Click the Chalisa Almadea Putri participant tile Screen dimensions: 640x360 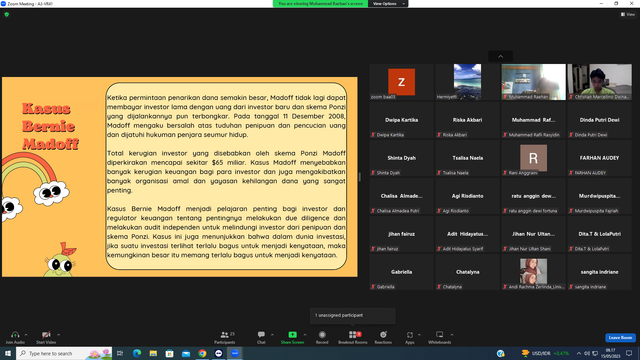click(x=402, y=196)
